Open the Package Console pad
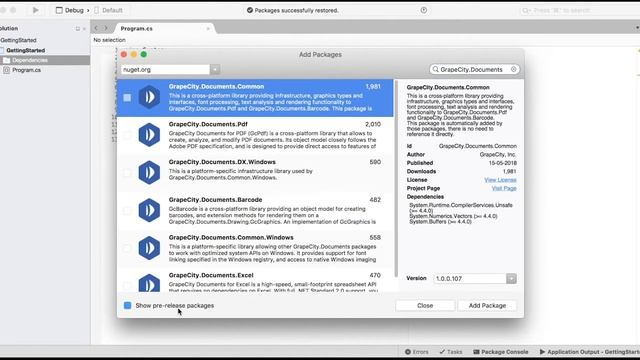The width and height of the screenshot is (640, 360). 501,351
